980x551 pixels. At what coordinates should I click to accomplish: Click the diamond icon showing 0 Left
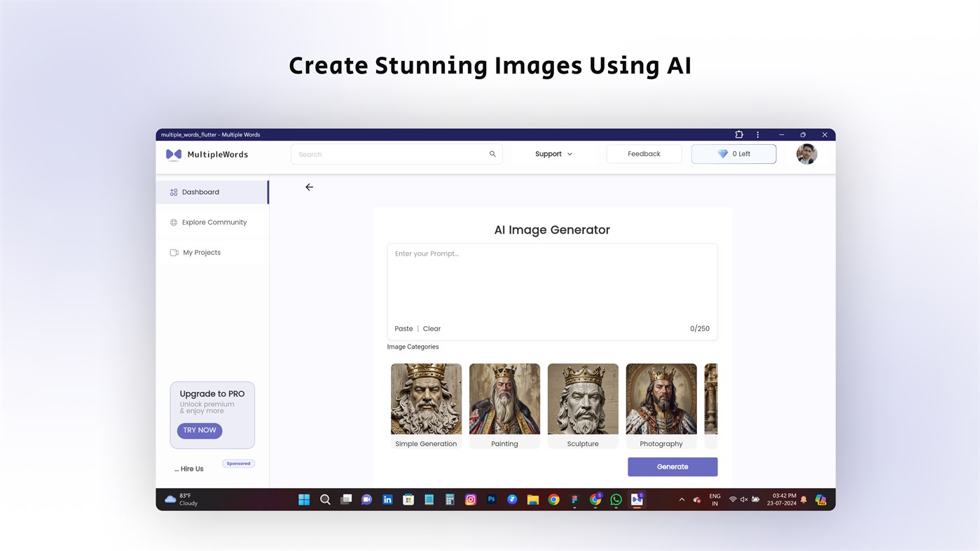tap(722, 153)
